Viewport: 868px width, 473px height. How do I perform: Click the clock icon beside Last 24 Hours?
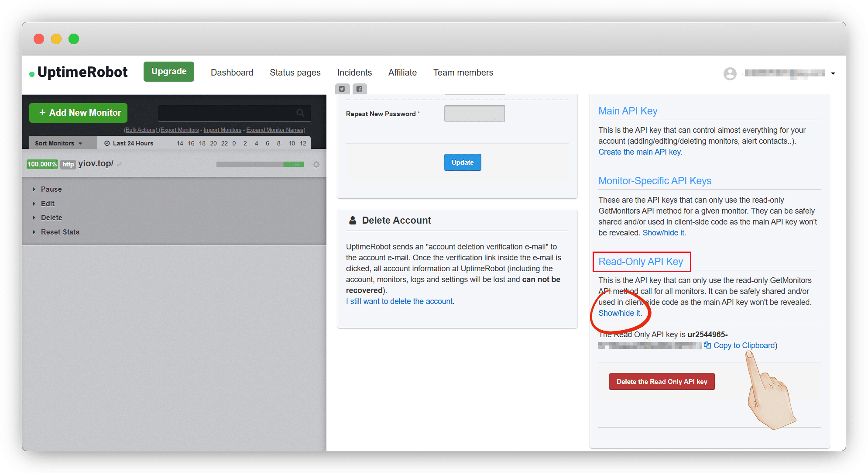[107, 143]
